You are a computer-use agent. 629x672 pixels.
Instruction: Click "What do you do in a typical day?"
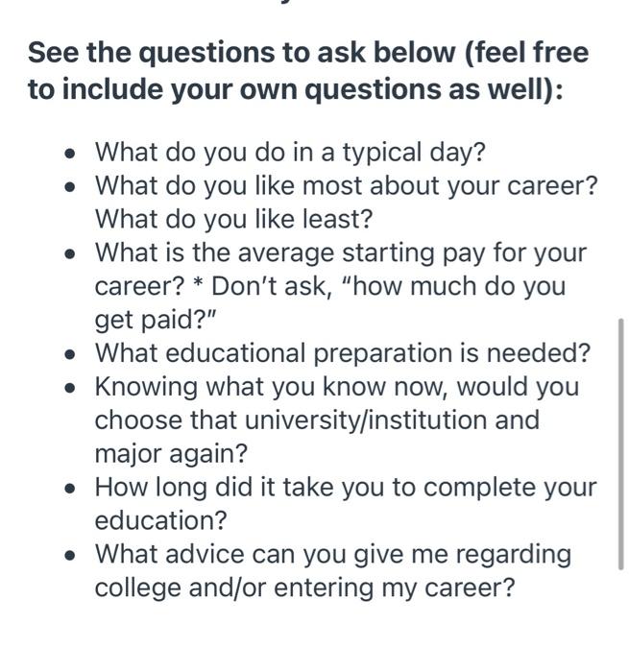tap(290, 152)
